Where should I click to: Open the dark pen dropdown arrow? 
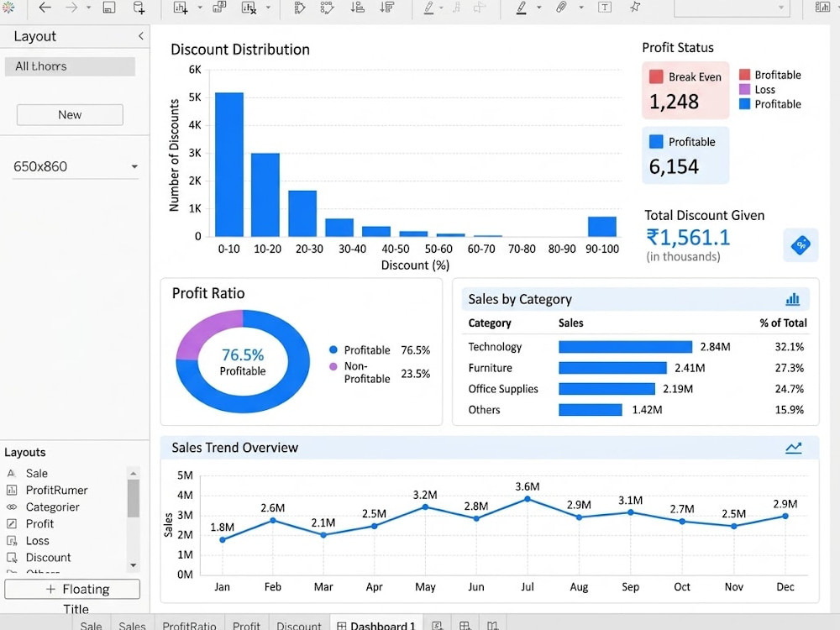click(x=539, y=8)
